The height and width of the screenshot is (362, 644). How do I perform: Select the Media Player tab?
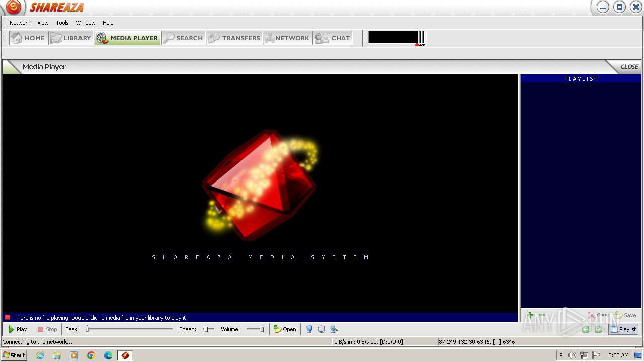[127, 38]
